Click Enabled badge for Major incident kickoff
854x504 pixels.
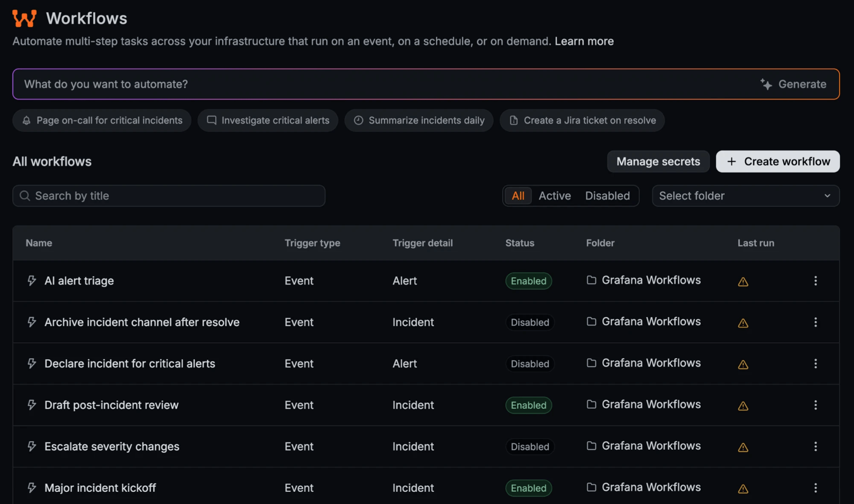click(529, 488)
